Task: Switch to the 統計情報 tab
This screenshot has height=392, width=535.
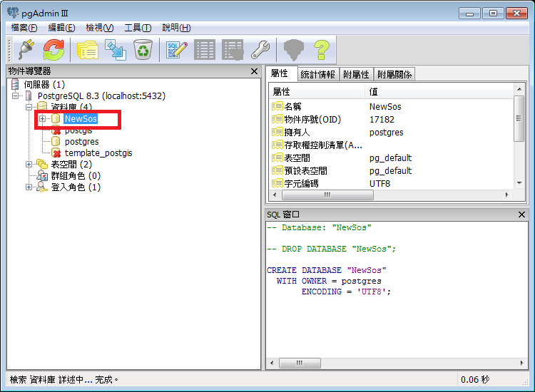Action: pos(317,74)
